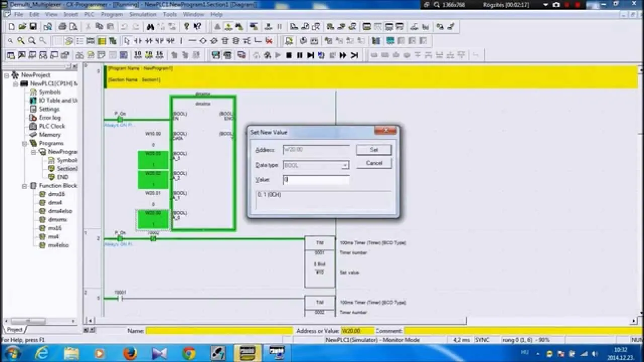The width and height of the screenshot is (644, 362).
Task: Close the Set New Value dialog
Action: pyautogui.click(x=385, y=131)
